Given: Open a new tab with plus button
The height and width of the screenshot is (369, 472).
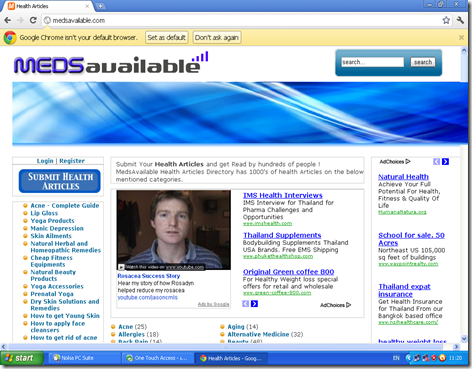Looking at the screenshot, I should click(x=100, y=6).
